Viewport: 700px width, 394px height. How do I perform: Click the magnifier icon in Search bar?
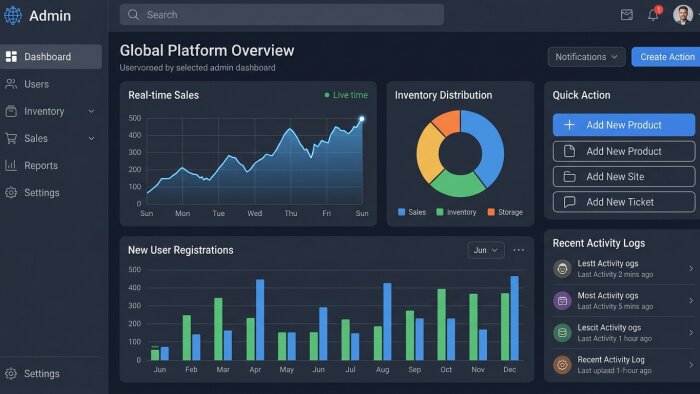point(133,15)
